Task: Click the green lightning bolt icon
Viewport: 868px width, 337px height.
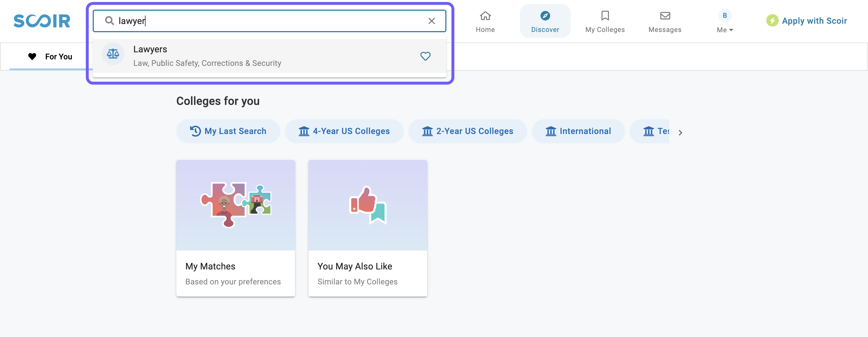Action: (772, 21)
